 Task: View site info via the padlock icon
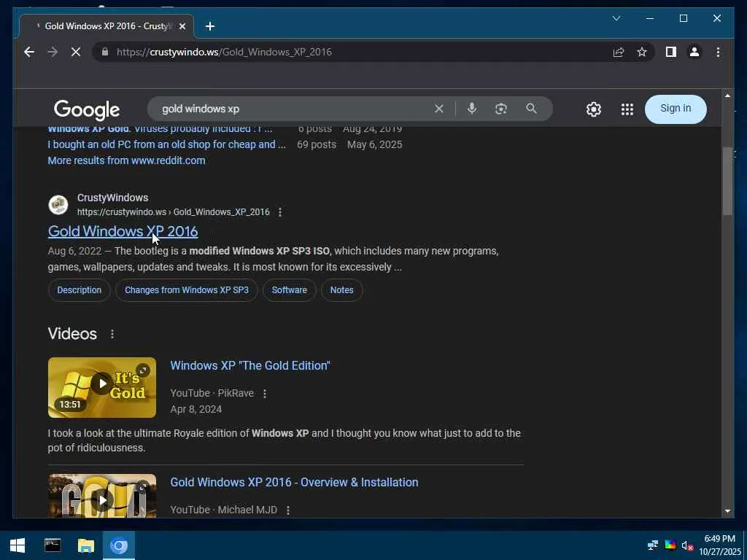(x=105, y=52)
